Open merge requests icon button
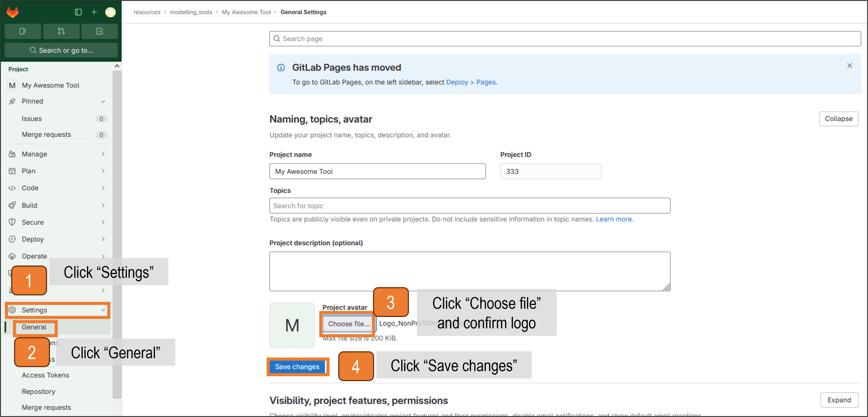 (x=61, y=31)
